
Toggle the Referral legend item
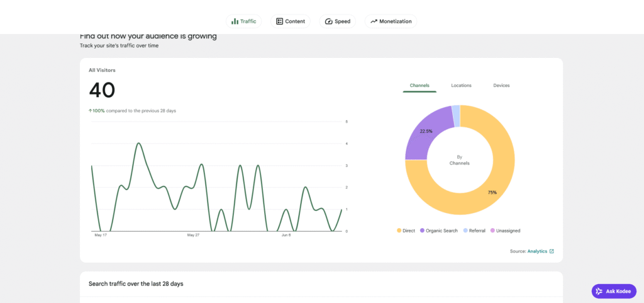474,231
